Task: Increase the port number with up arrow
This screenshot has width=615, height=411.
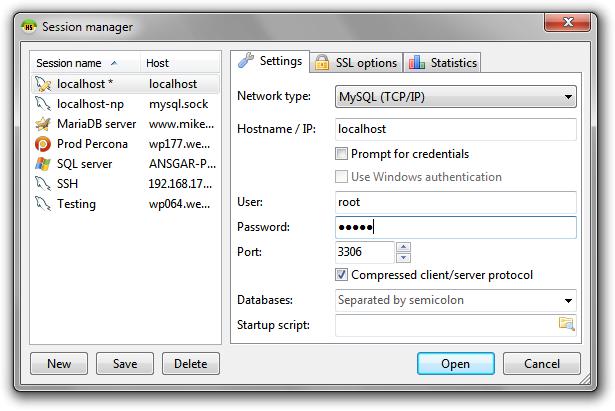Action: coord(403,247)
